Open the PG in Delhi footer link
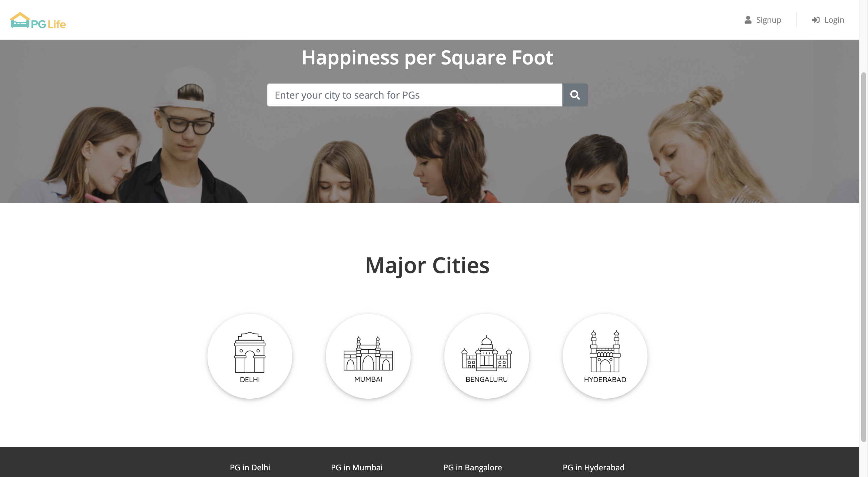 (x=250, y=467)
